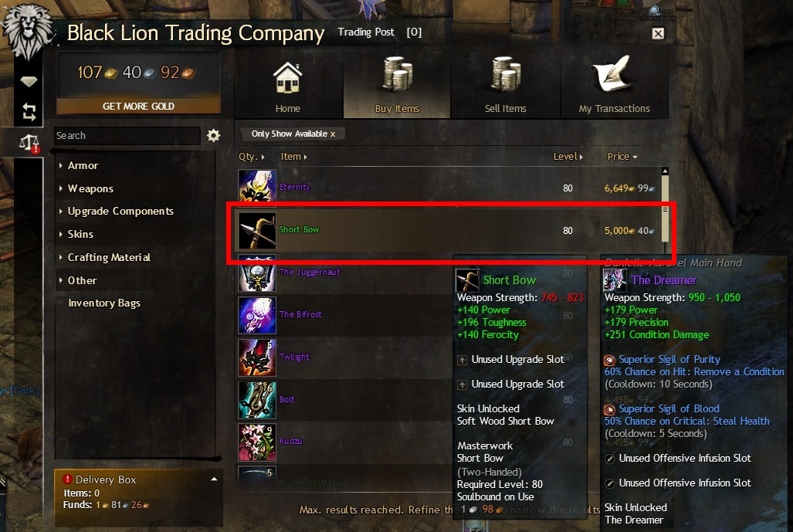Select the trading post scales icon
The height and width of the screenshot is (532, 793).
click(x=29, y=144)
